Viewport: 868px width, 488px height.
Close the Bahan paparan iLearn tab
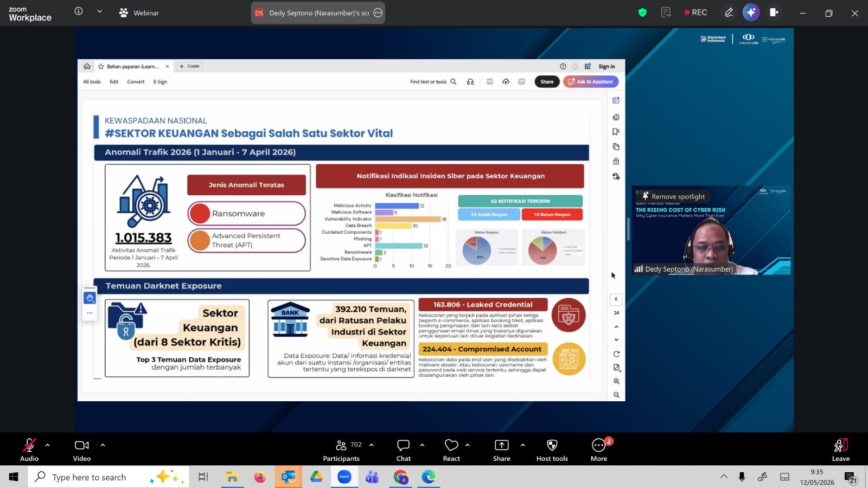(167, 67)
